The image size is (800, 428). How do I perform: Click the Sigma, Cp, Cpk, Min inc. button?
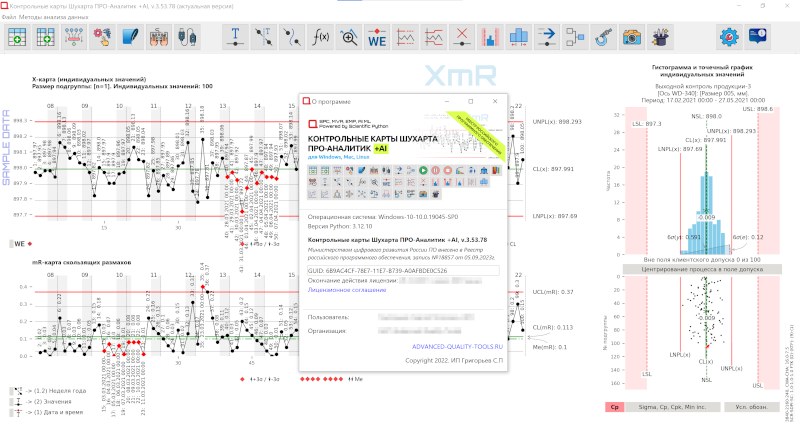[x=673, y=407]
